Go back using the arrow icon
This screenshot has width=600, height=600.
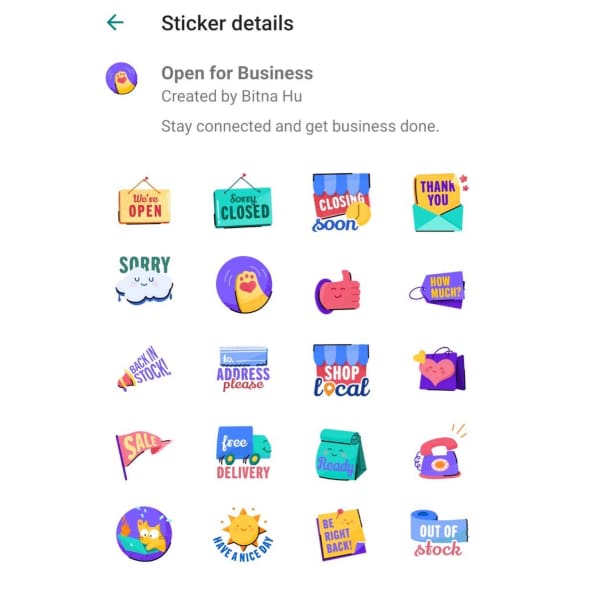(115, 23)
